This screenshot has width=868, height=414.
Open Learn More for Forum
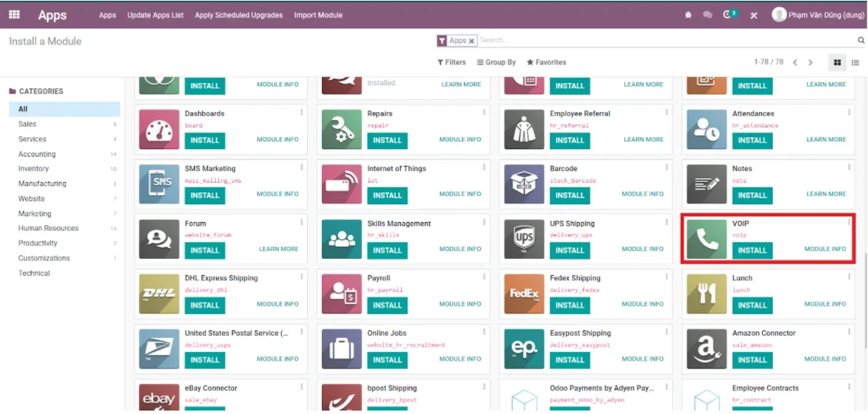click(278, 249)
